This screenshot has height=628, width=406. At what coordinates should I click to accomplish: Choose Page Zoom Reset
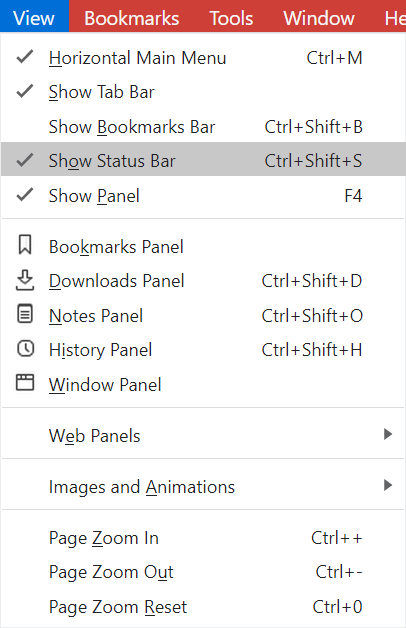[x=203, y=606]
